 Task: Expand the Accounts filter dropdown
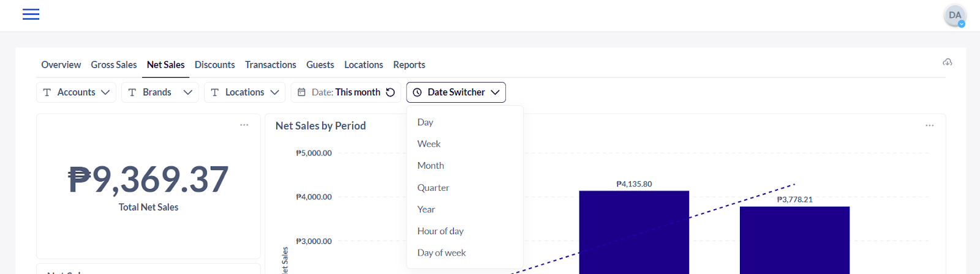pyautogui.click(x=76, y=92)
